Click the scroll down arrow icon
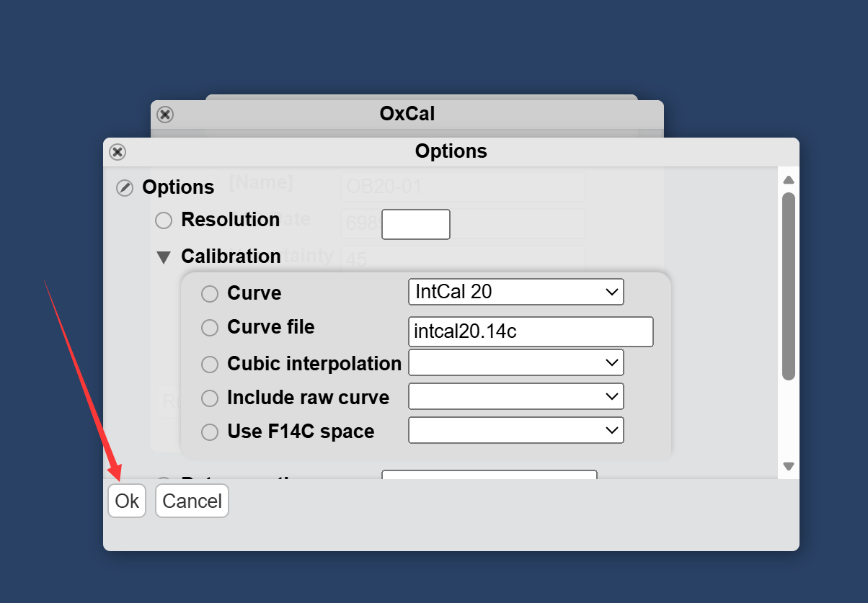The height and width of the screenshot is (603, 868). (788, 466)
